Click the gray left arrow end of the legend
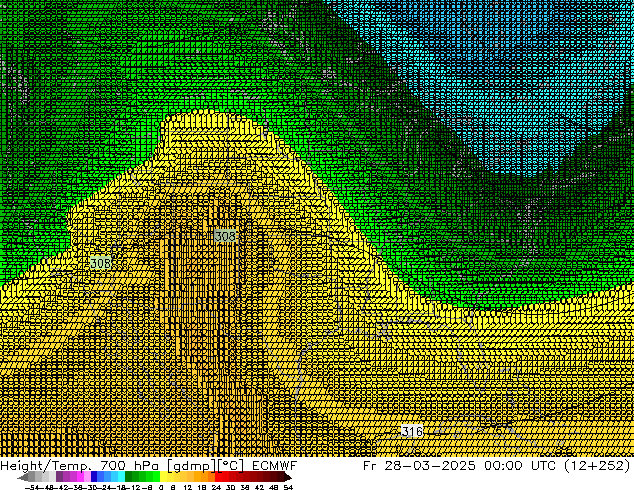Image resolution: width=634 pixels, height=490 pixels. coord(23,477)
